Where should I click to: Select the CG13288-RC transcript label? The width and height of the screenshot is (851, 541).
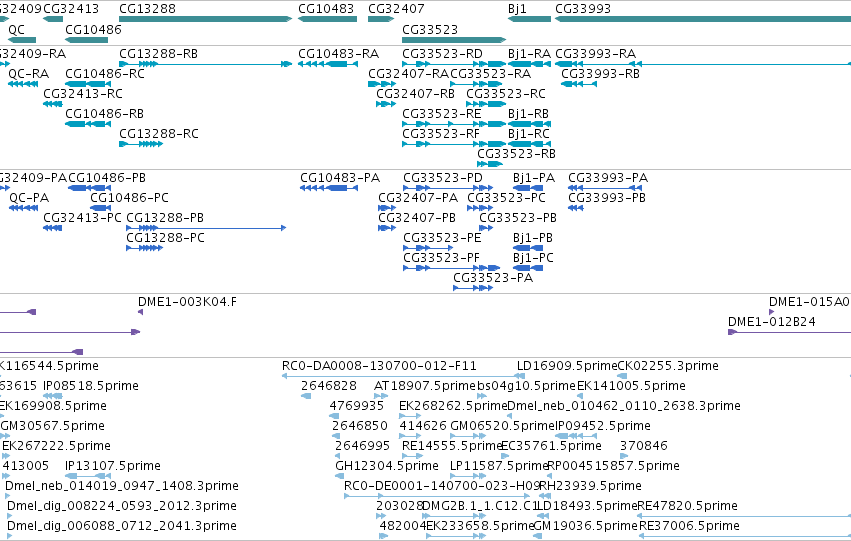[159, 133]
